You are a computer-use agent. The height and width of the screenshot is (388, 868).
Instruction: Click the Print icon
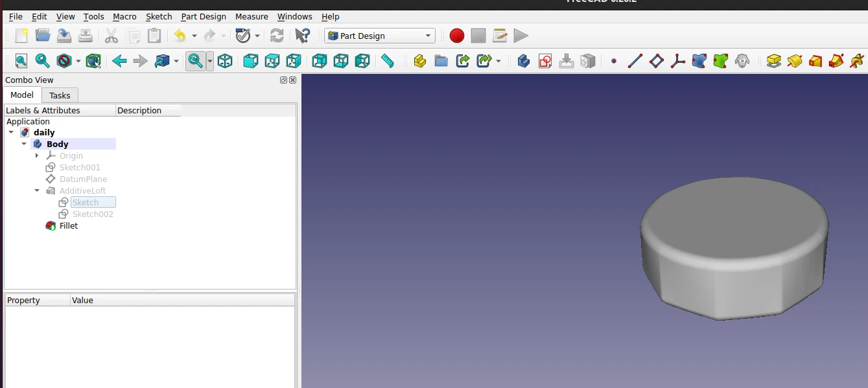point(86,36)
